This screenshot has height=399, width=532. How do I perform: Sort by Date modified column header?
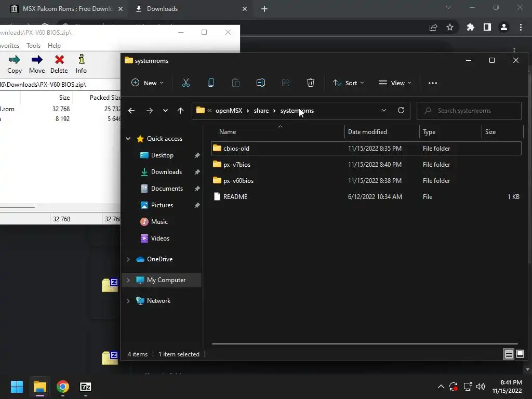382,132
